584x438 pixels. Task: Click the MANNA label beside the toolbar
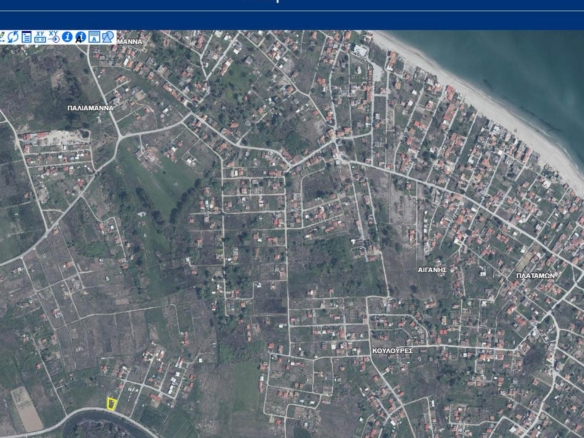[130, 42]
